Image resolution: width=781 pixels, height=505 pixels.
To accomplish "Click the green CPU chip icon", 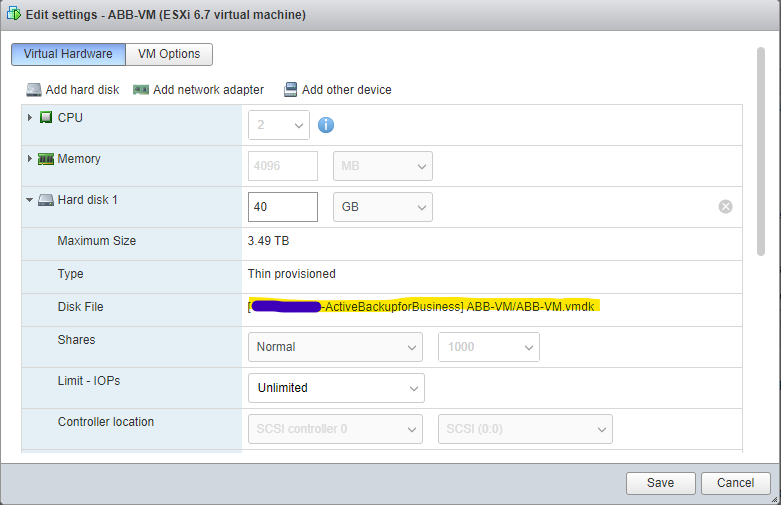I will click(x=46, y=118).
